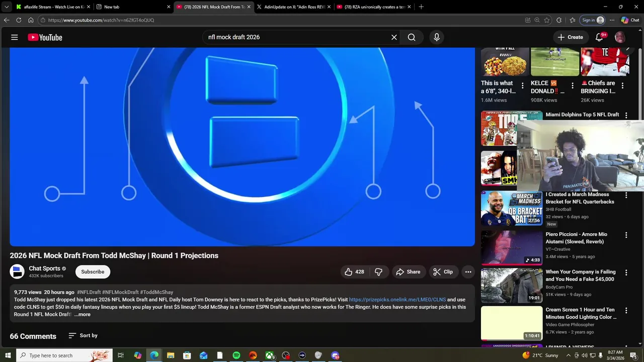Click the browser address bar URL
Screen dimensions: 644x362
tap(101, 20)
